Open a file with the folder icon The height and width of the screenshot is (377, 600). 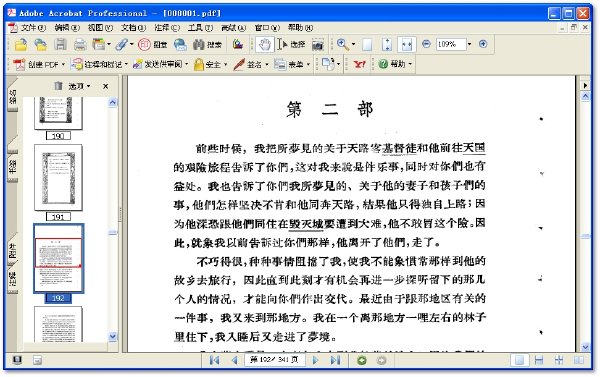point(21,45)
